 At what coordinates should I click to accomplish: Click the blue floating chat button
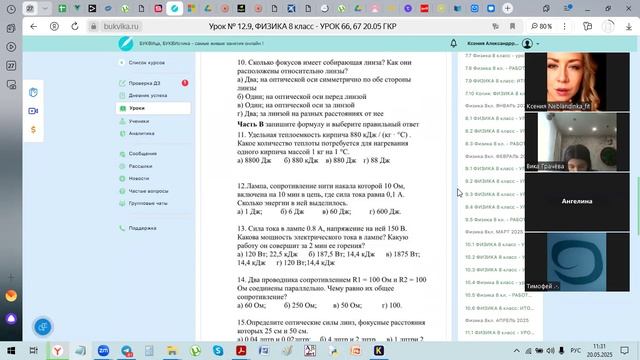(x=43, y=327)
